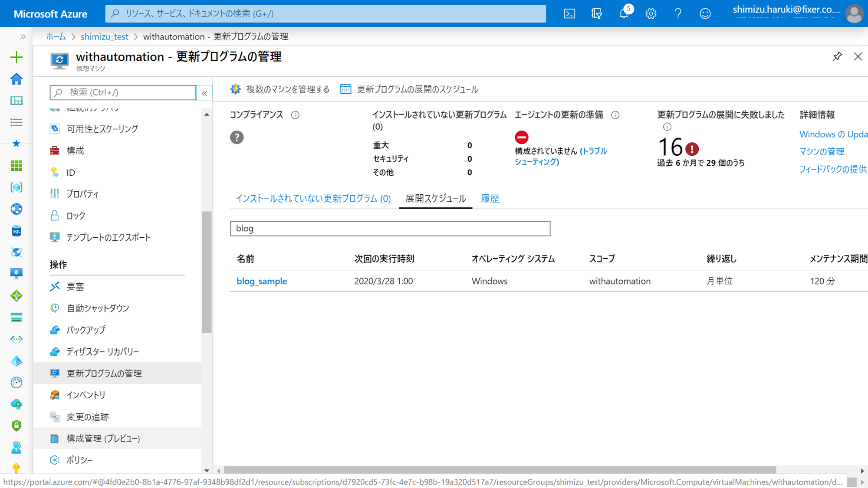This screenshot has width=868, height=488.
Task: Open the notifications bell
Action: (624, 13)
